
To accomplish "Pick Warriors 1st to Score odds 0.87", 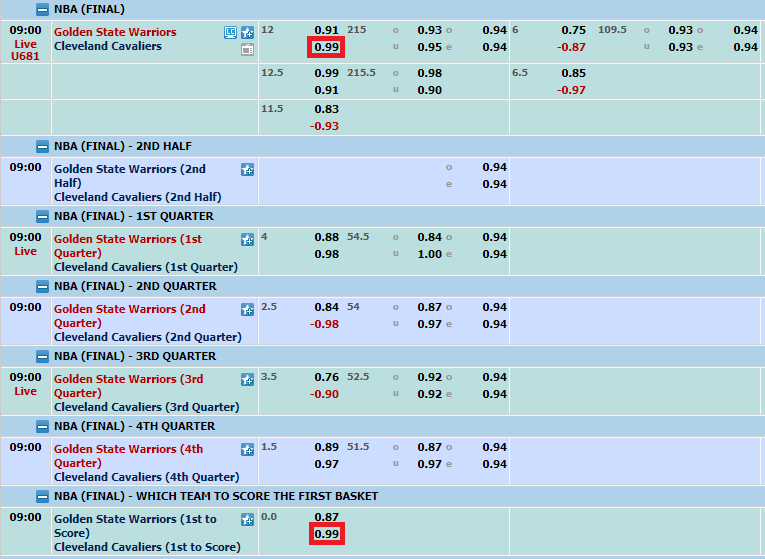I will (x=326, y=517).
